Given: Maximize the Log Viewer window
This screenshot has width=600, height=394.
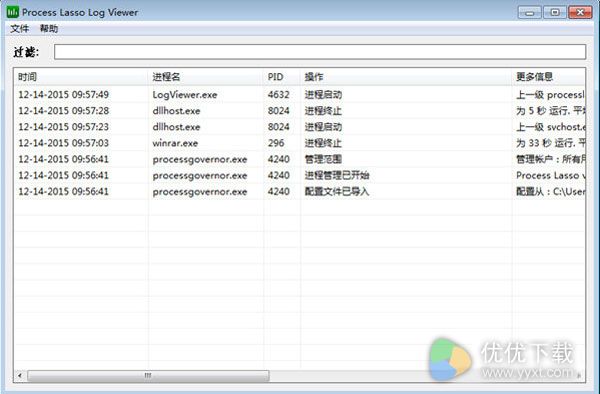Looking at the screenshot, I should point(555,13).
